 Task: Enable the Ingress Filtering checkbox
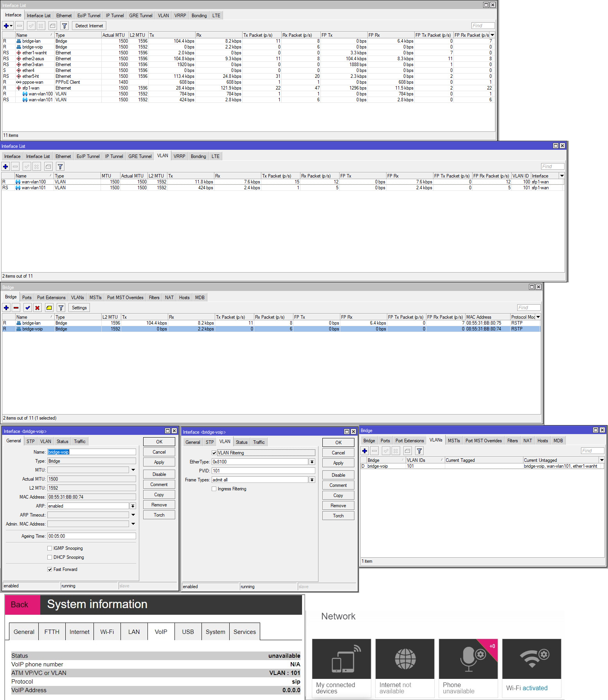214,489
